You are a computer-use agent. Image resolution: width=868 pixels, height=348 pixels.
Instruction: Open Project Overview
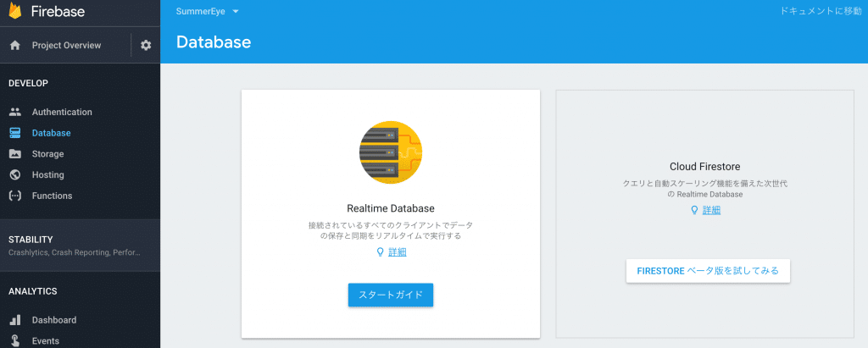pyautogui.click(x=66, y=46)
